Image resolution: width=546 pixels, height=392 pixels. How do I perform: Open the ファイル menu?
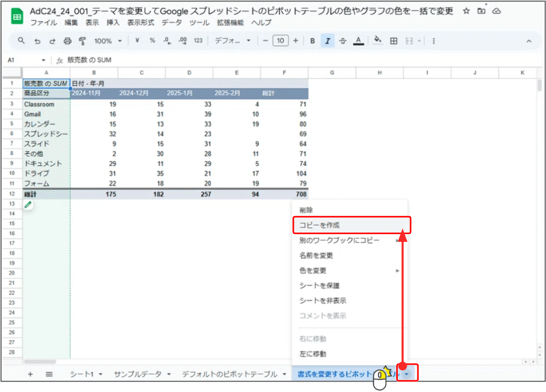pos(44,23)
